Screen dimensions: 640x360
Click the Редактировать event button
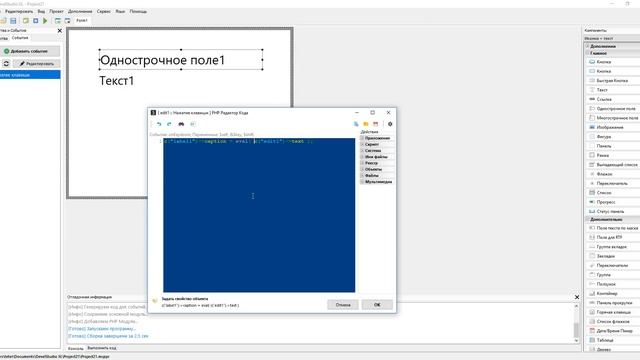[x=37, y=64]
